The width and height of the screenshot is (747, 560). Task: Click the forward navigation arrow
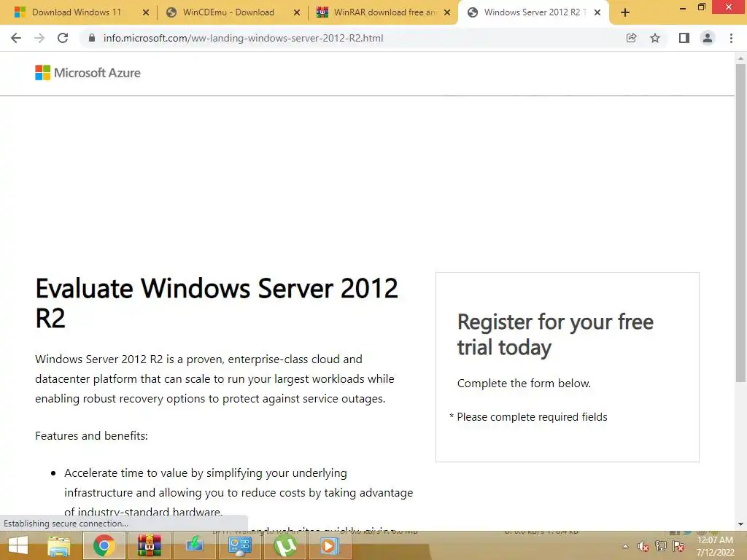(39, 38)
